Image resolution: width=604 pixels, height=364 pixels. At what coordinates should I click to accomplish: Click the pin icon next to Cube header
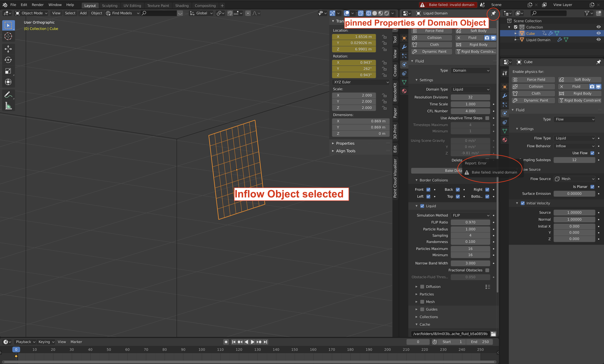(598, 62)
